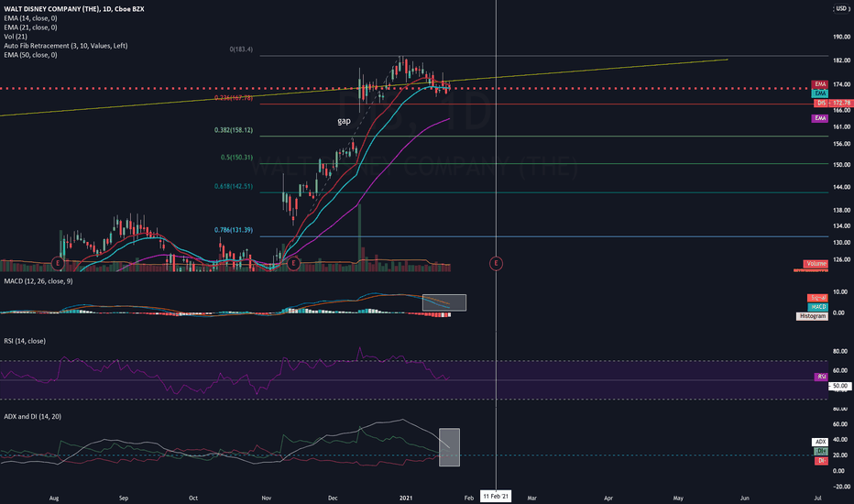The image size is (854, 504).
Task: Click the Jun label on the time axis
Action: [745, 498]
